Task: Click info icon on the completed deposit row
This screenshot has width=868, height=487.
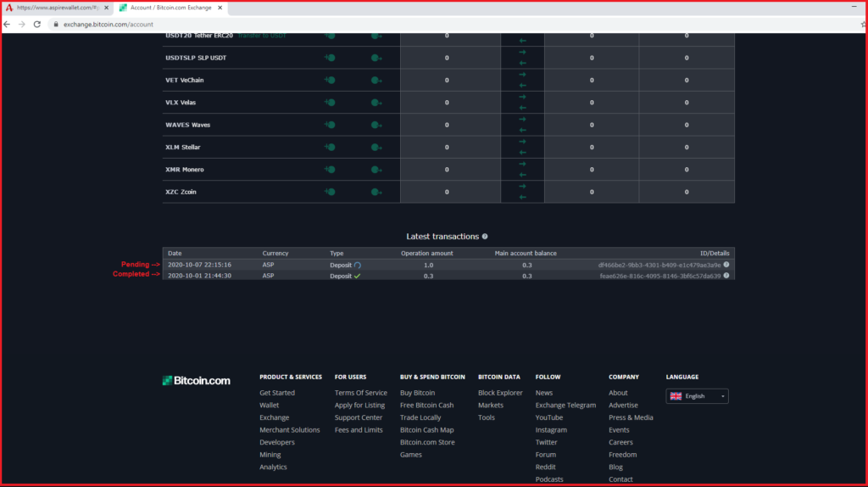Action: pyautogui.click(x=726, y=276)
